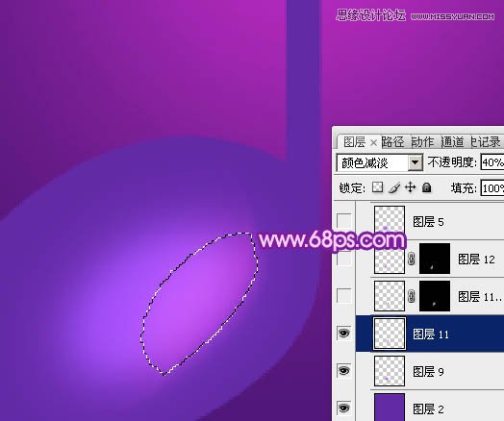Select the 图层 9 layer name
Screen dimensions: 504x421
[x=428, y=372]
